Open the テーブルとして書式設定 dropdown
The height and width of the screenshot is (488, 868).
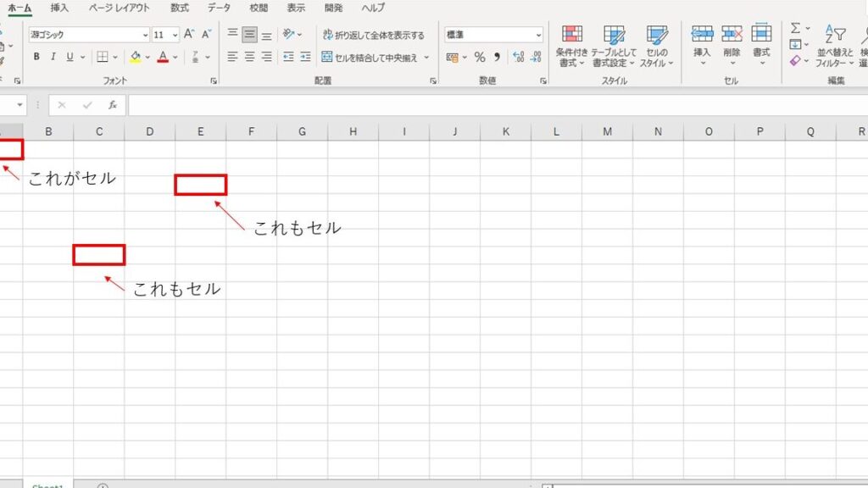(614, 46)
